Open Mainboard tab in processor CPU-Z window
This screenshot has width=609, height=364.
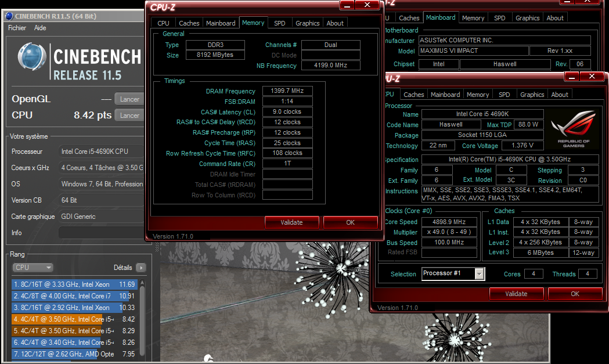pos(445,95)
